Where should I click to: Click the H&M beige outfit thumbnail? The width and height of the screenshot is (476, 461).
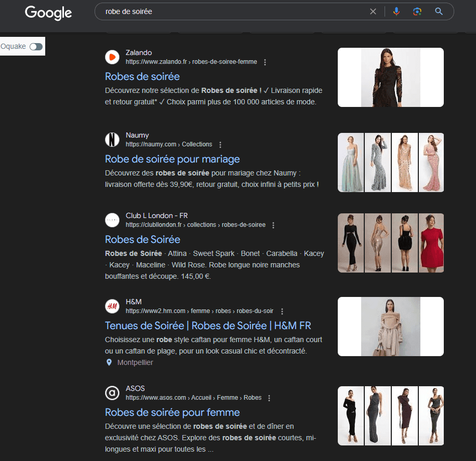391,327
